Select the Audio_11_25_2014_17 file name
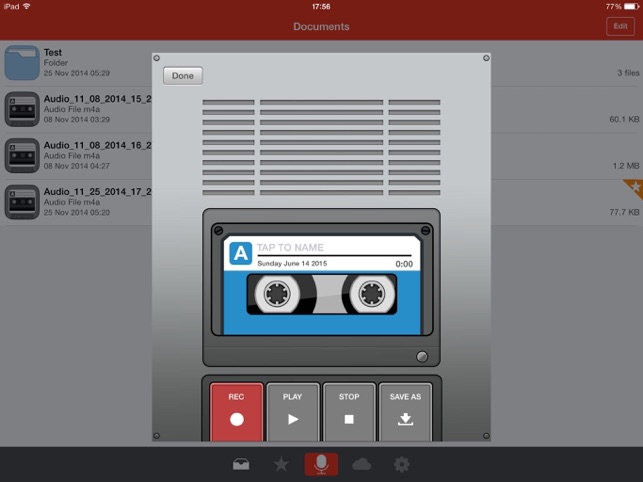 click(x=98, y=192)
